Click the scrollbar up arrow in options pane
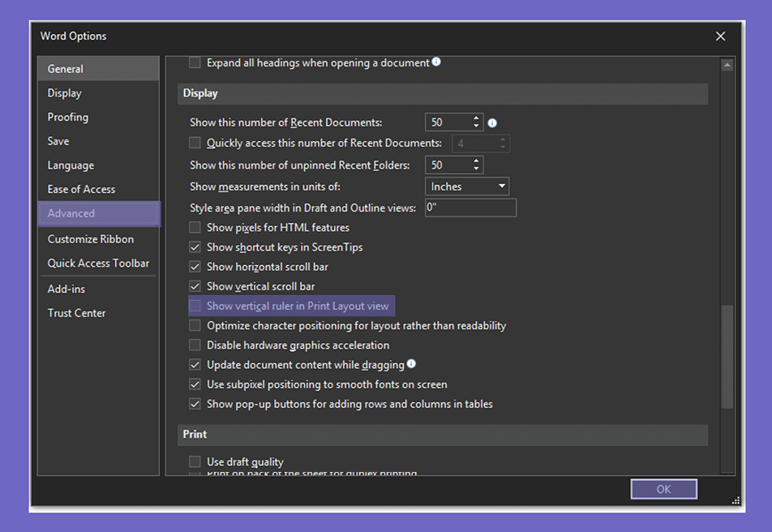This screenshot has width=772, height=532. point(727,65)
